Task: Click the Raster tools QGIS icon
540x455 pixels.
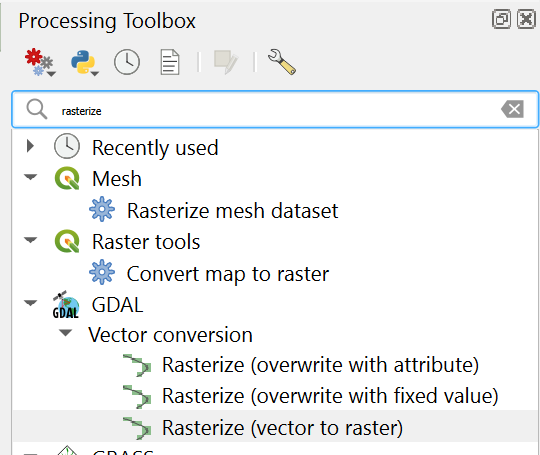Action: [67, 241]
